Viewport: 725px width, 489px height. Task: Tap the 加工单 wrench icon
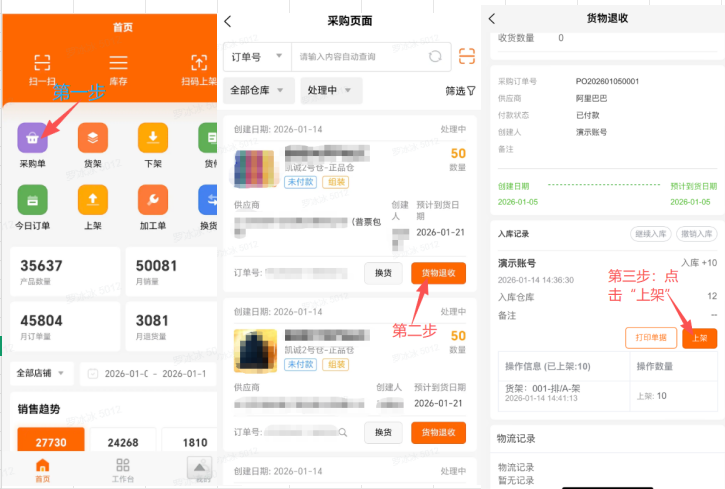pyautogui.click(x=152, y=201)
